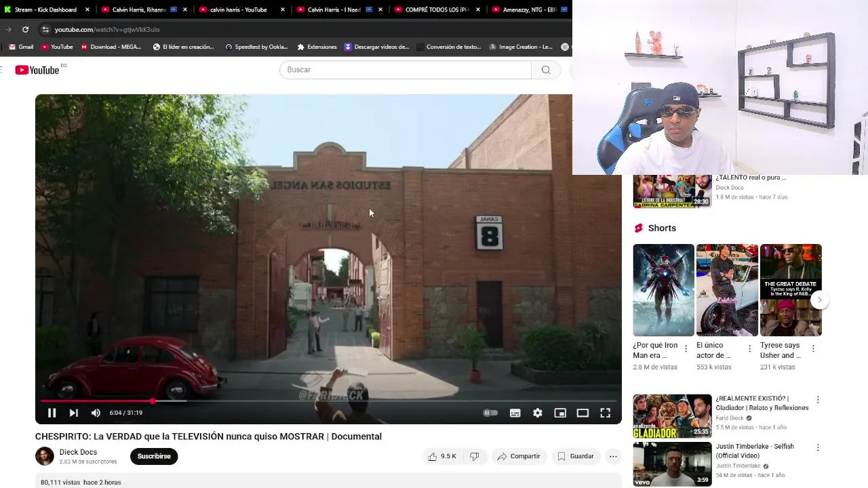Open the ¿Por qué Iron Man Short thumbnail
Image resolution: width=868 pixels, height=488 pixels.
663,290
